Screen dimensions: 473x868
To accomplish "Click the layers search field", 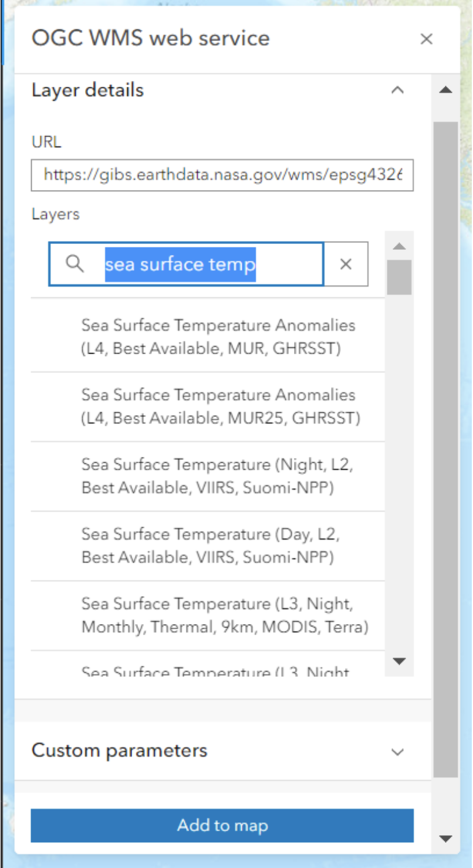I will coord(186,265).
